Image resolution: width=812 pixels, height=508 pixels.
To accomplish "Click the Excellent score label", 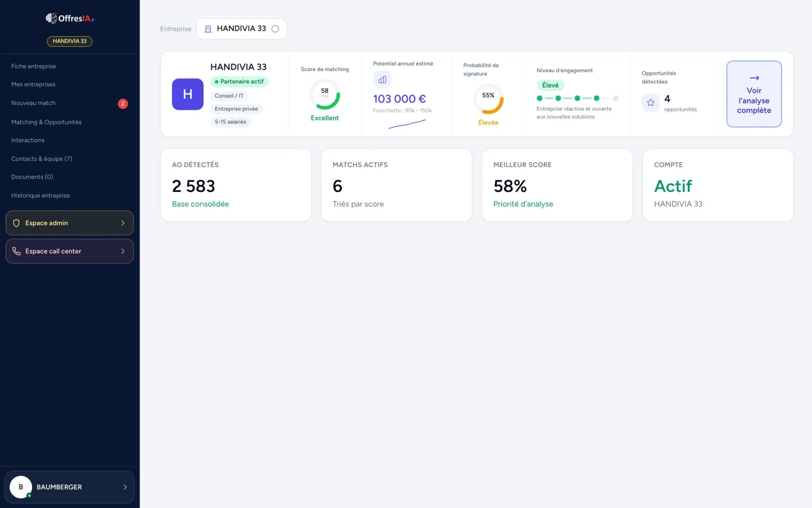I will 325,118.
